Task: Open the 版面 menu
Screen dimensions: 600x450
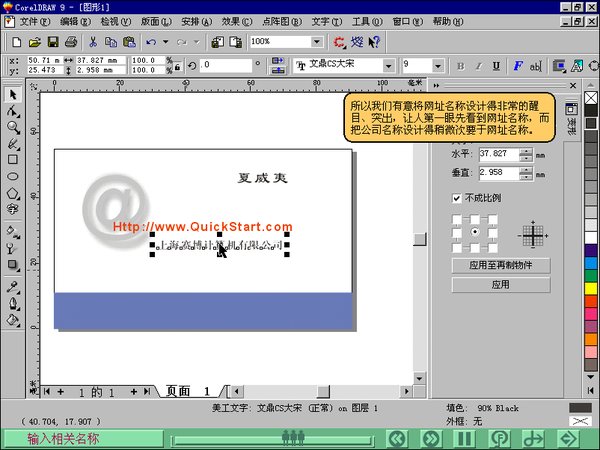Action: tap(156, 22)
